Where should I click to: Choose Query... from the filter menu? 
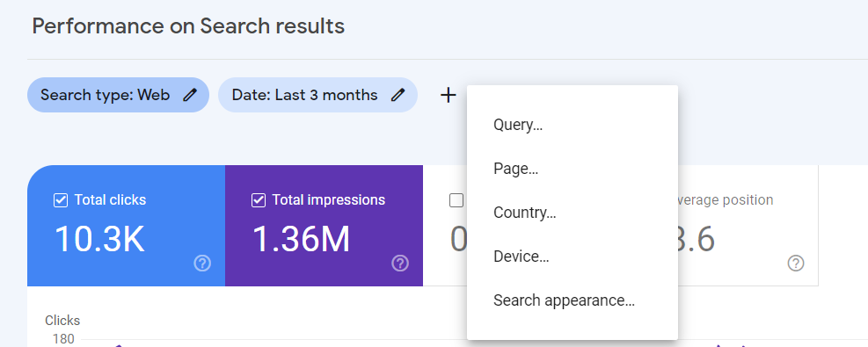pyautogui.click(x=573, y=125)
